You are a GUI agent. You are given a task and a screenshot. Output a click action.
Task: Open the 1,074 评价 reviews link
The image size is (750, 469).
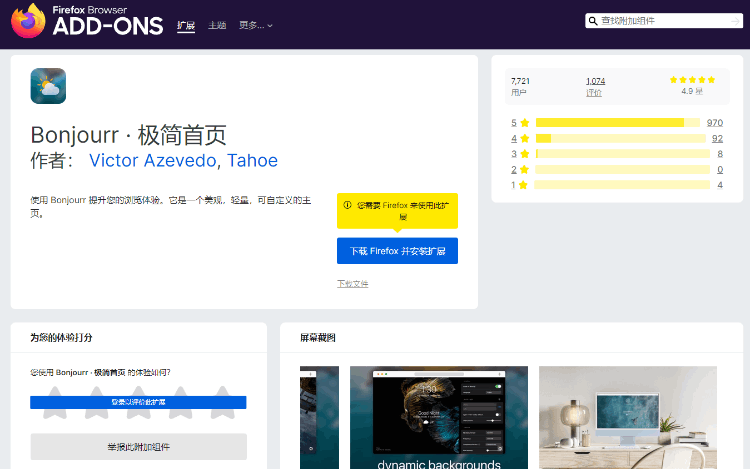[596, 87]
